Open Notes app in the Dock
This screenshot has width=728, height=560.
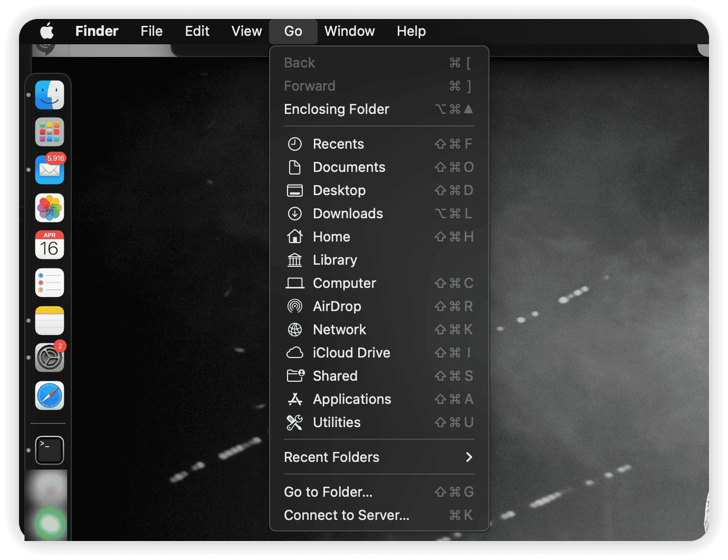point(50,321)
